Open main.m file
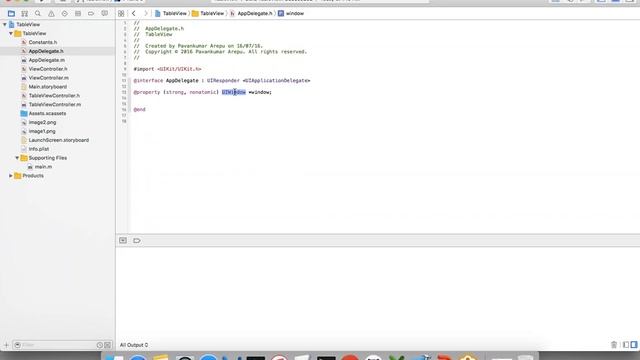The image size is (640, 360). click(43, 167)
